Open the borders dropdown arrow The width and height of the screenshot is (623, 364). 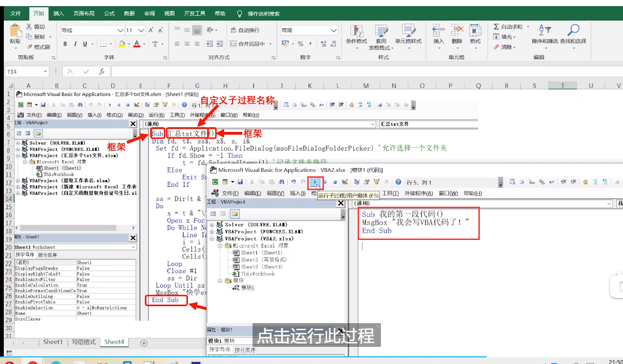111,44
